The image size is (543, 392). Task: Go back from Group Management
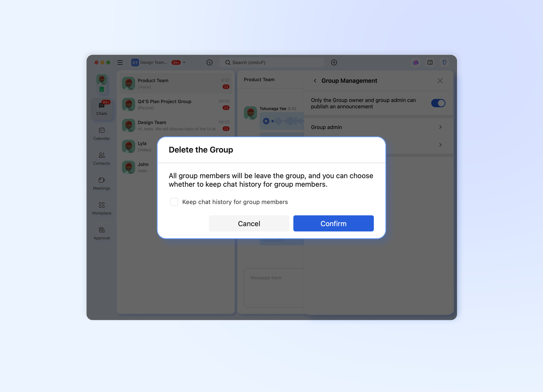coord(315,81)
